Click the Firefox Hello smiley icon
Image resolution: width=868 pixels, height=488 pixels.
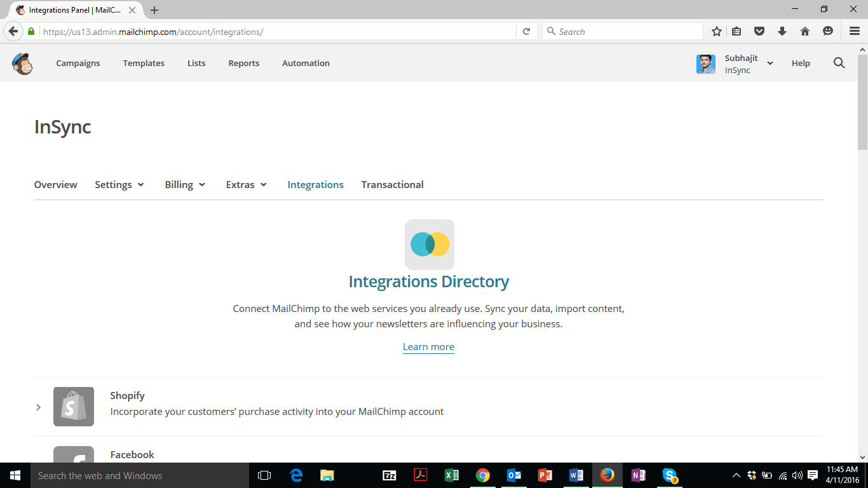click(827, 31)
